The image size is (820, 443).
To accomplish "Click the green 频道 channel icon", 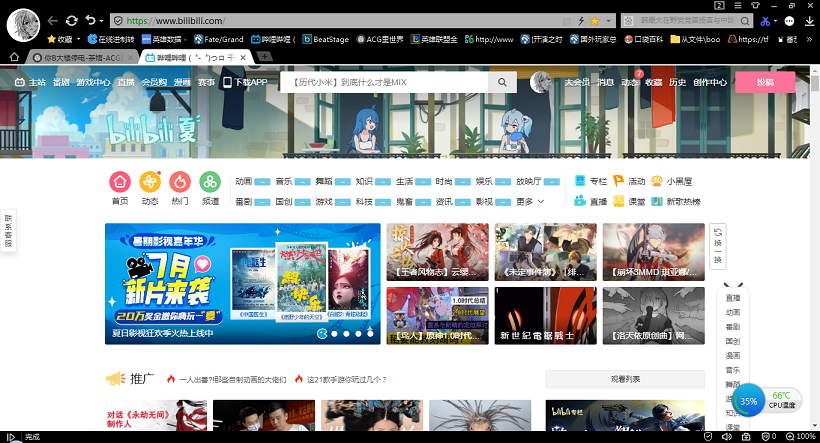I will click(210, 181).
